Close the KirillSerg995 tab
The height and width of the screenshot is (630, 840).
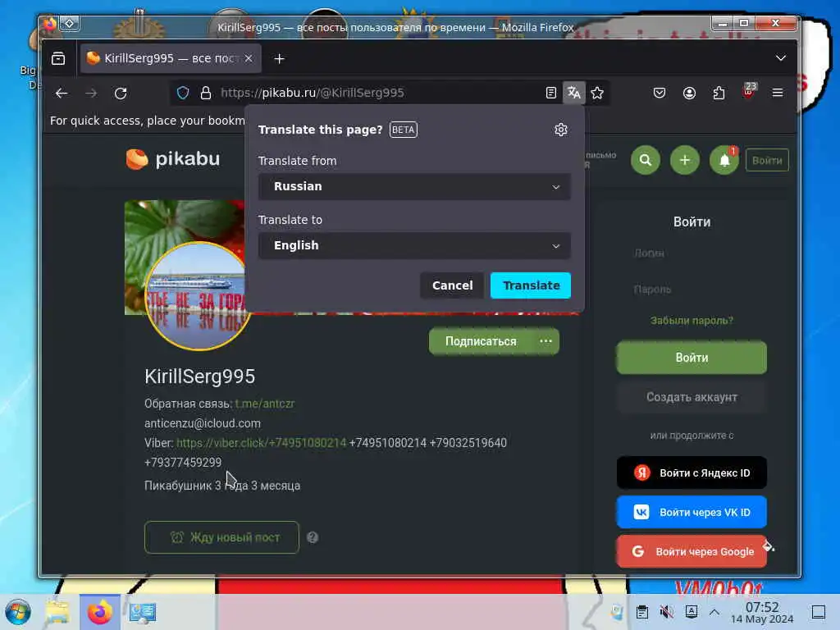click(249, 58)
